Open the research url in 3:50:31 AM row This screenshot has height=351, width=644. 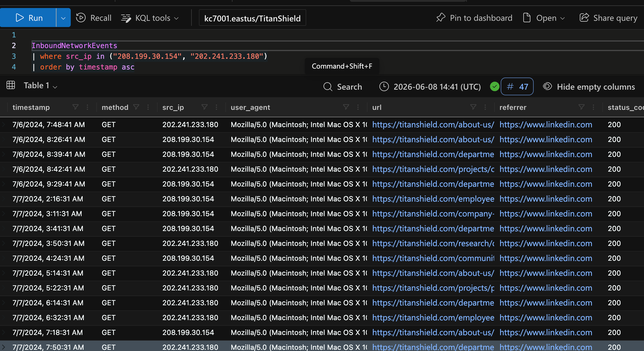pyautogui.click(x=433, y=243)
